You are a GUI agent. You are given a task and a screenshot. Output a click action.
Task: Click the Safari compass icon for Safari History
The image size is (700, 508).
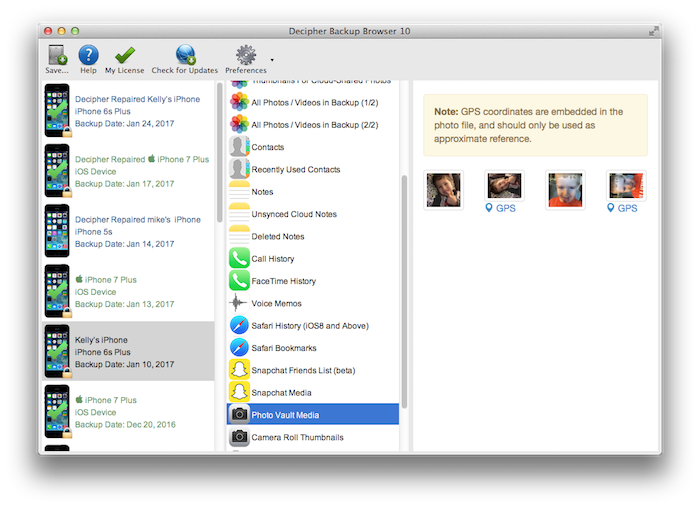coord(239,325)
